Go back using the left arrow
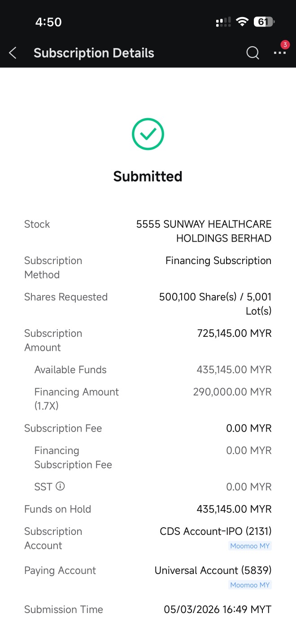 (13, 53)
